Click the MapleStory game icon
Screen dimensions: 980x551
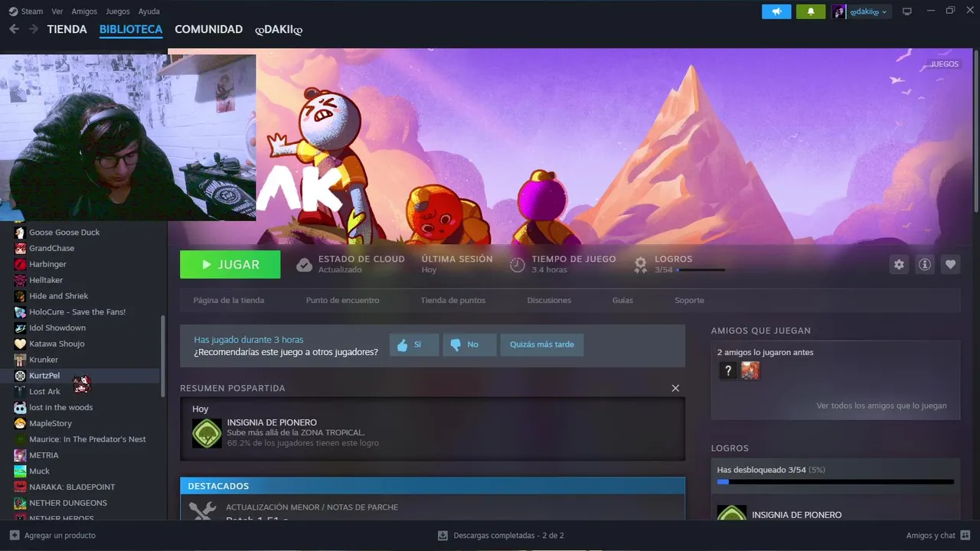(x=20, y=423)
